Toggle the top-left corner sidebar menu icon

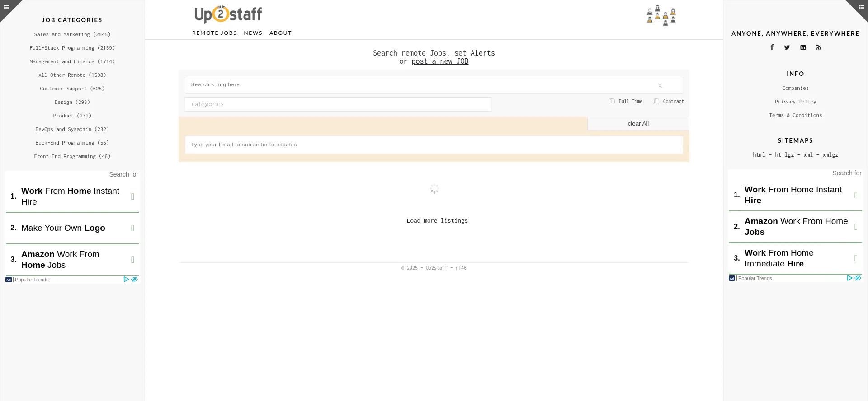click(6, 7)
